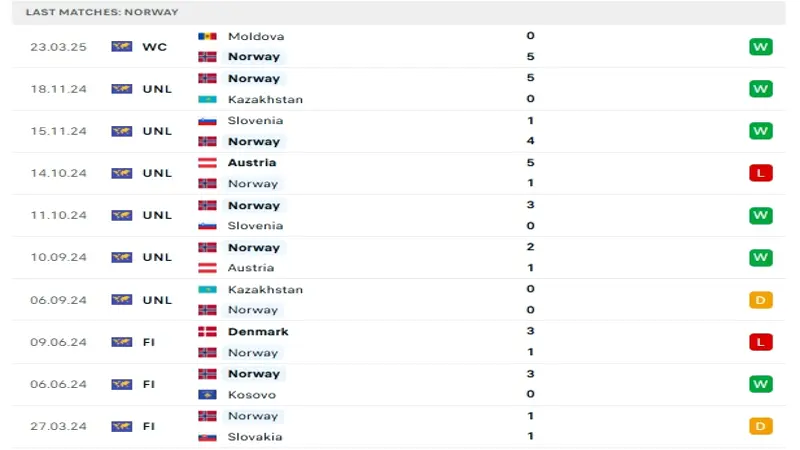Open the Kazakhstan team link from 18.11.24
This screenshot has height=450, width=800.
[265, 99]
